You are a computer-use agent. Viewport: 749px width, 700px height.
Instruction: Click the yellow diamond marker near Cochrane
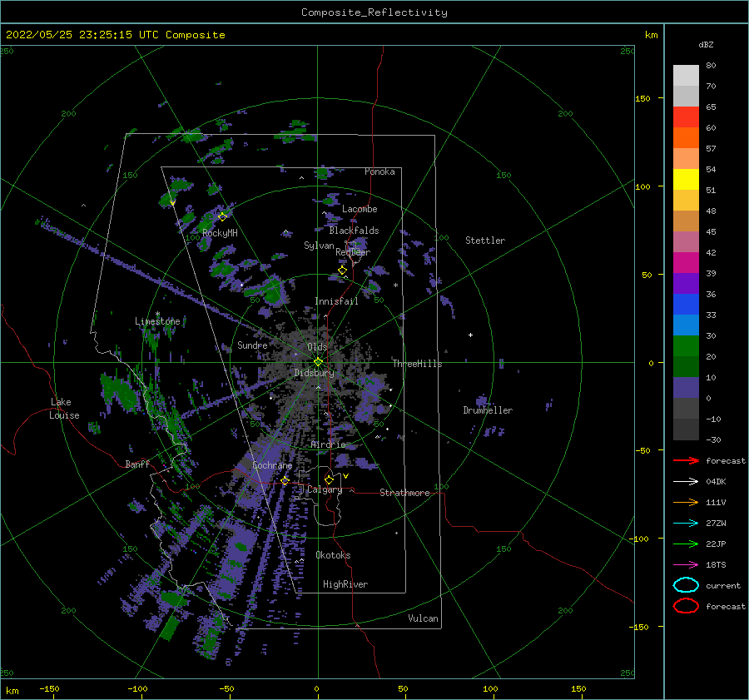pyautogui.click(x=285, y=481)
